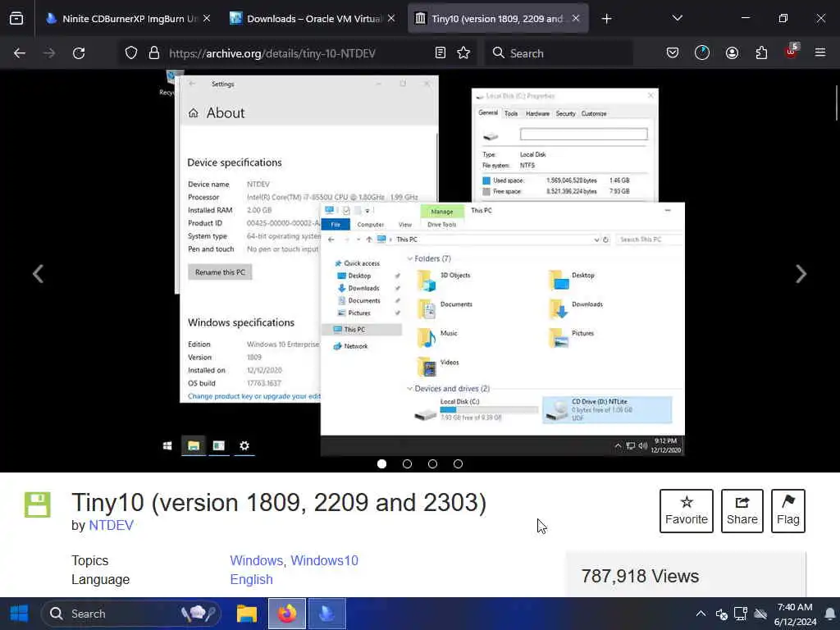Open the NTDEV uploader link

click(x=112, y=525)
